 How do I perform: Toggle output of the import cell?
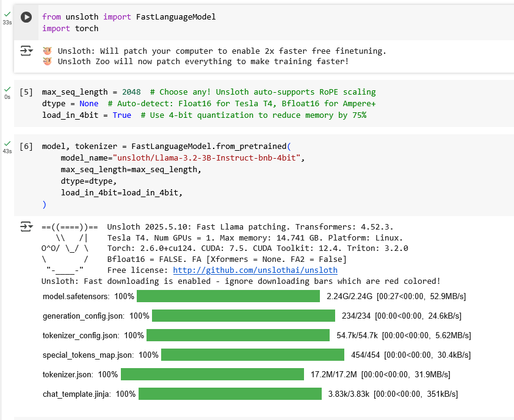(26, 51)
